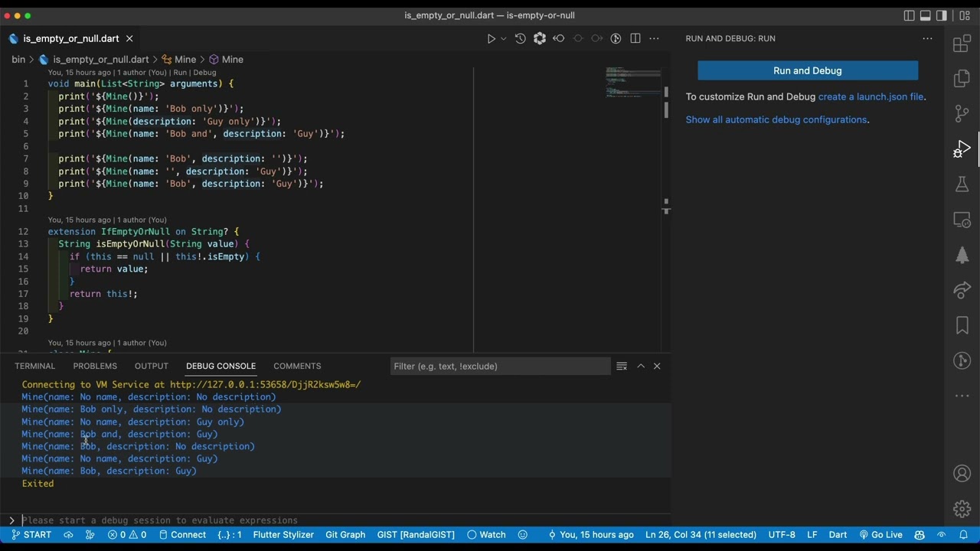Toggle debug console word wrap list icon

pos(622,366)
